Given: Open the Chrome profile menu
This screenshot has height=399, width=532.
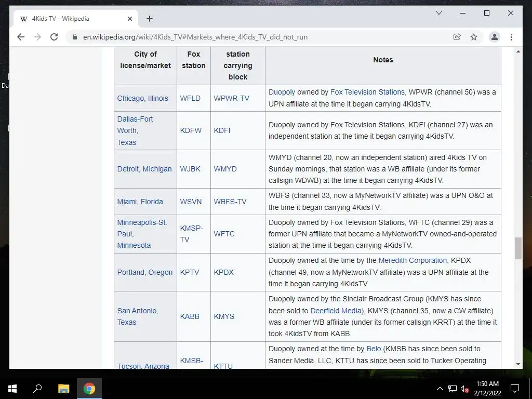Looking at the screenshot, I should (x=495, y=37).
